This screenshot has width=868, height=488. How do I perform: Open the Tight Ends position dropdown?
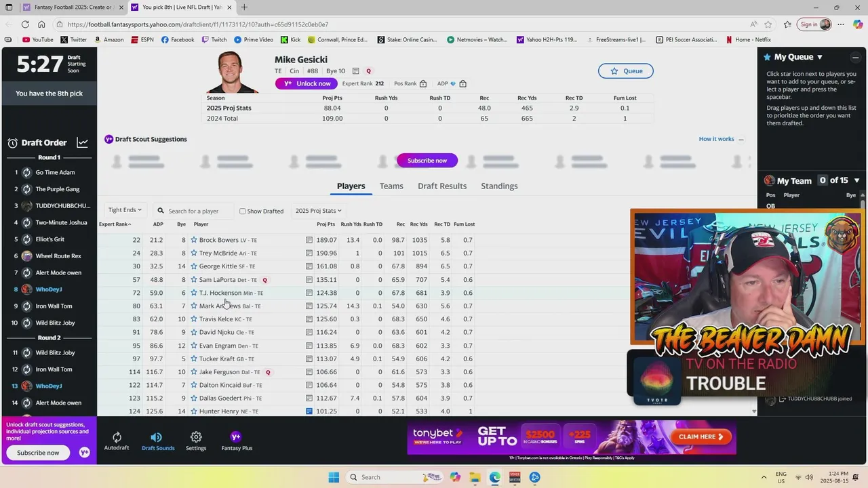click(125, 211)
